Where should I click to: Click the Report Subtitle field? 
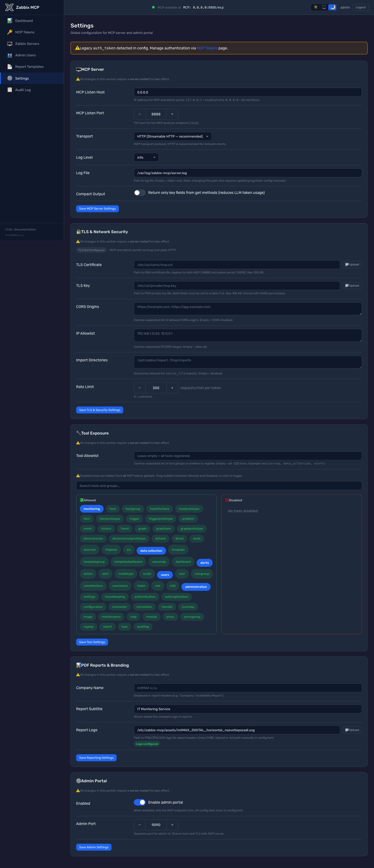click(x=248, y=709)
